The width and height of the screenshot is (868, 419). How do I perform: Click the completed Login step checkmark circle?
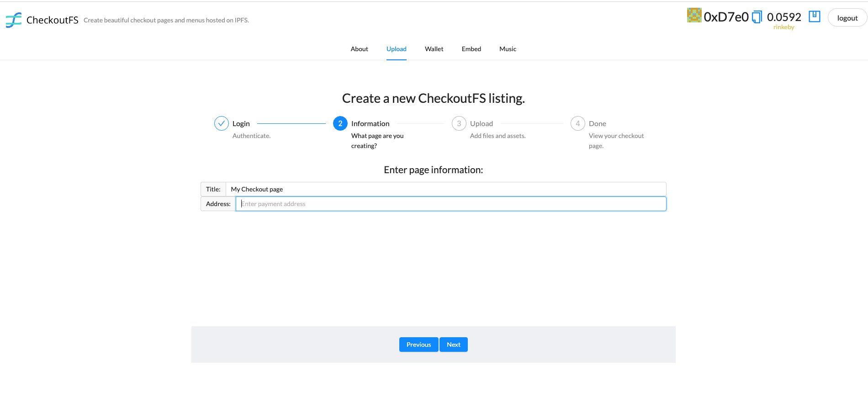coord(222,123)
